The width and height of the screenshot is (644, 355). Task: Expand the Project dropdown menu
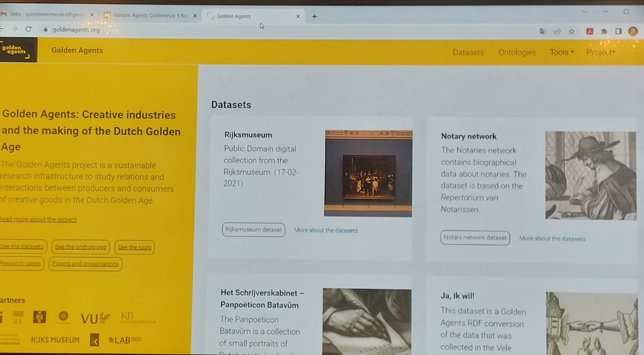click(x=601, y=53)
